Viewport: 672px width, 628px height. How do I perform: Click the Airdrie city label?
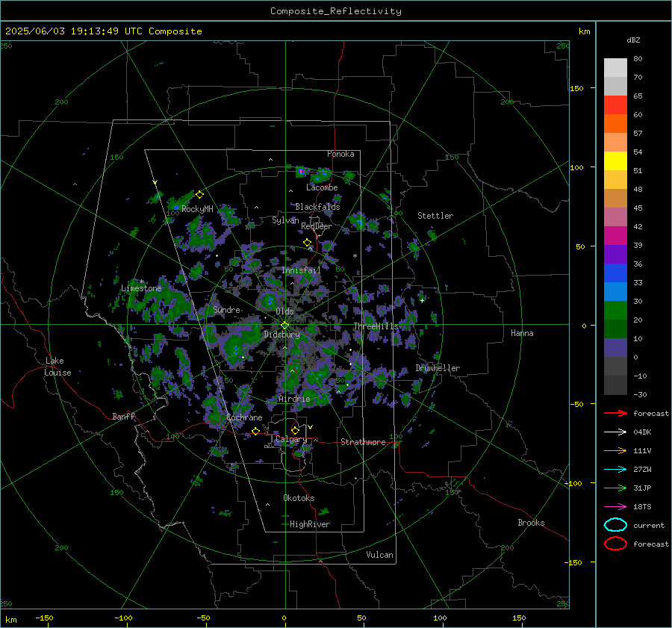(x=294, y=399)
